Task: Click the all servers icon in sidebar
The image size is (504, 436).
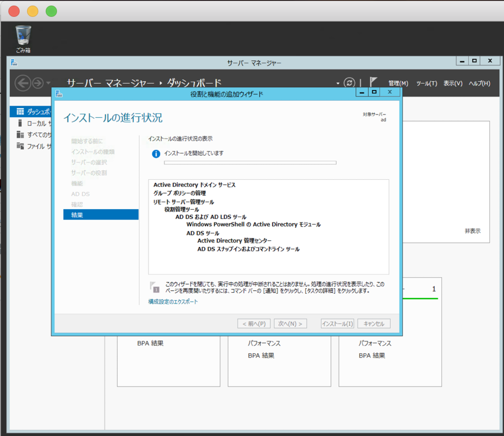Action: coord(20,134)
